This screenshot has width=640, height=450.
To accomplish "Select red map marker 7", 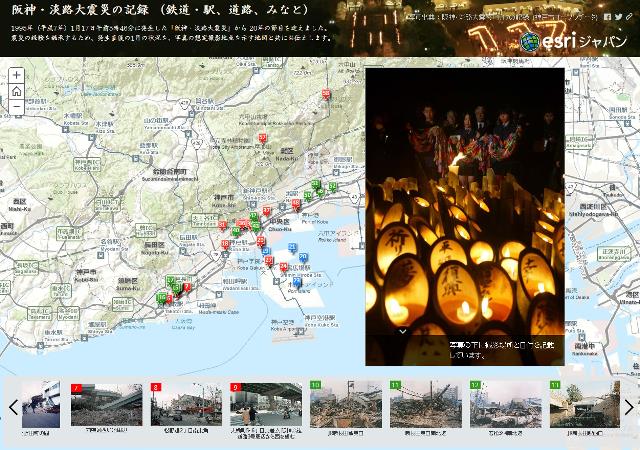I will 187,287.
